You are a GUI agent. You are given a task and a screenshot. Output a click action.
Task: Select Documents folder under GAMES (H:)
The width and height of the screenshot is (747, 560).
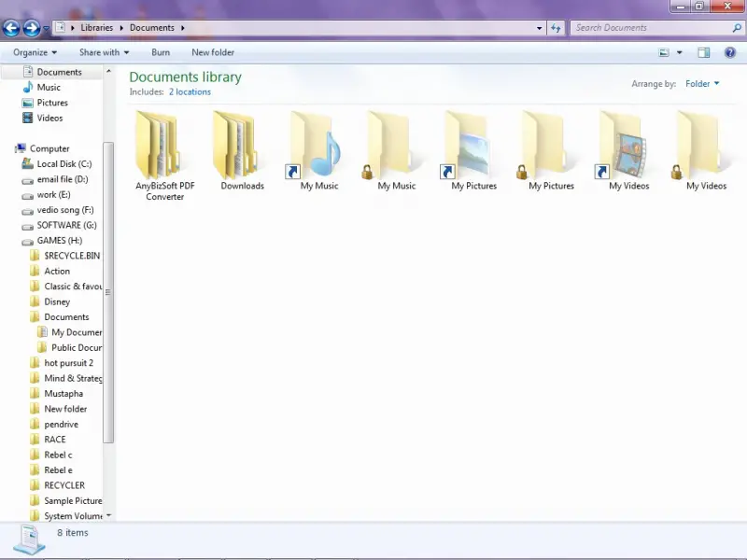click(x=60, y=316)
